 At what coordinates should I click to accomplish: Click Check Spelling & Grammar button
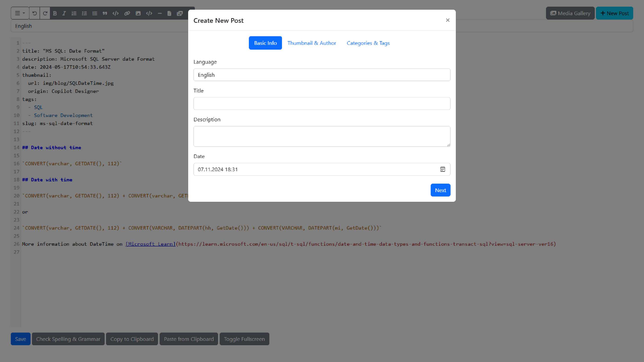(68, 339)
